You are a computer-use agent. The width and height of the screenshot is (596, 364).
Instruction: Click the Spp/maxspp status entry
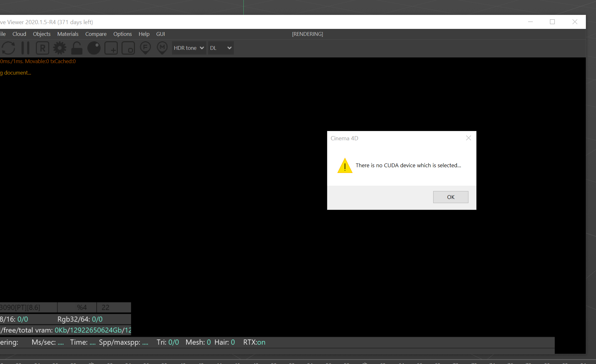click(x=123, y=342)
